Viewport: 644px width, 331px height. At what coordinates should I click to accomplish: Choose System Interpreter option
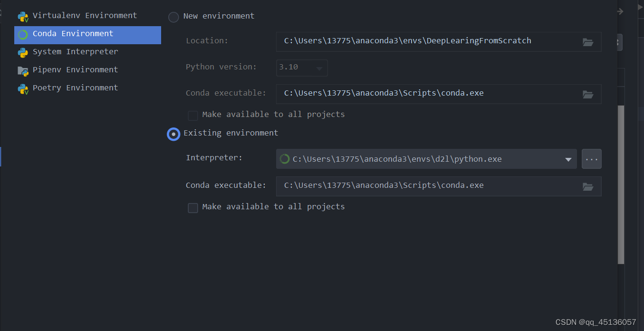tap(87, 52)
